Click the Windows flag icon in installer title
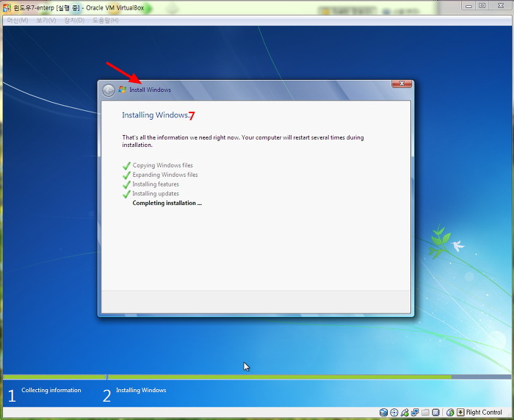This screenshot has width=514, height=420. pyautogui.click(x=123, y=90)
